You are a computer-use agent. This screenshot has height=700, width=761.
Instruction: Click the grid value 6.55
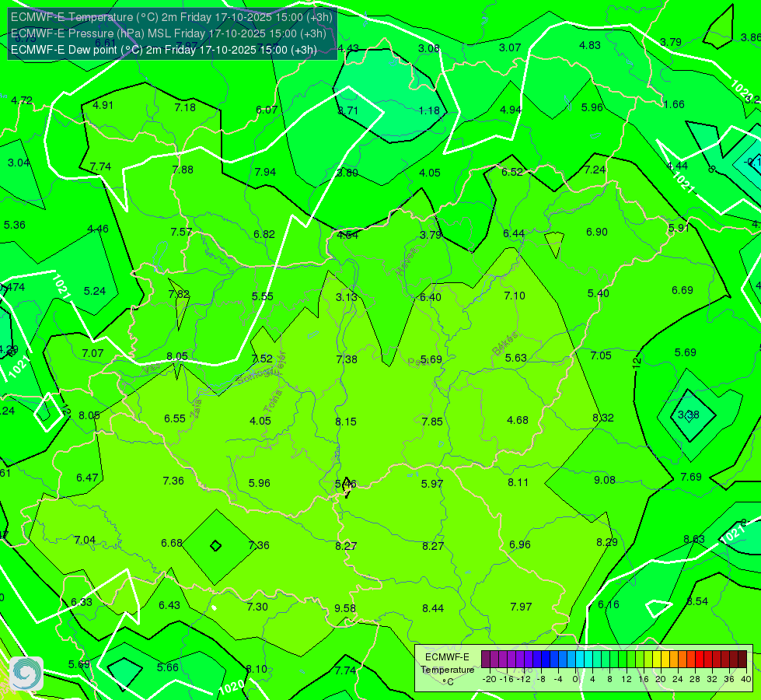click(x=175, y=418)
